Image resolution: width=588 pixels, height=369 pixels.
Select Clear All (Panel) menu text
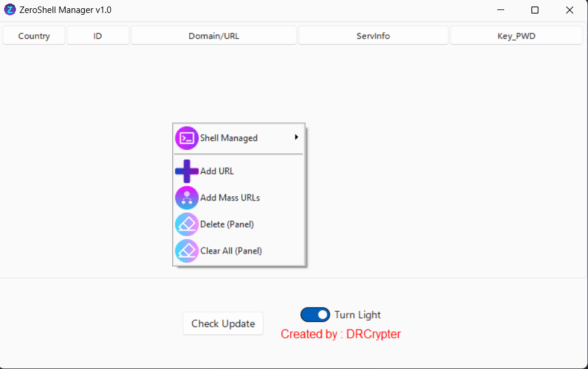click(231, 251)
